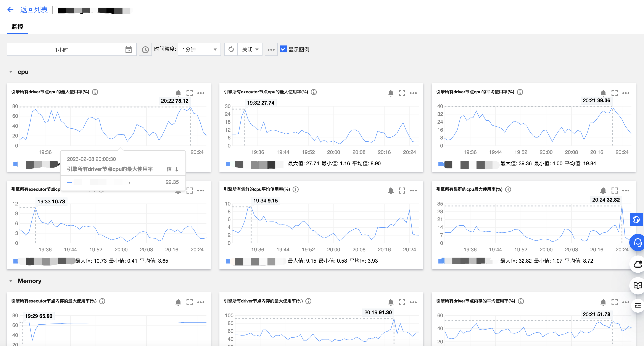644x346 pixels.
Task: Click the 1小时 time range field
Action: pyautogui.click(x=61, y=50)
